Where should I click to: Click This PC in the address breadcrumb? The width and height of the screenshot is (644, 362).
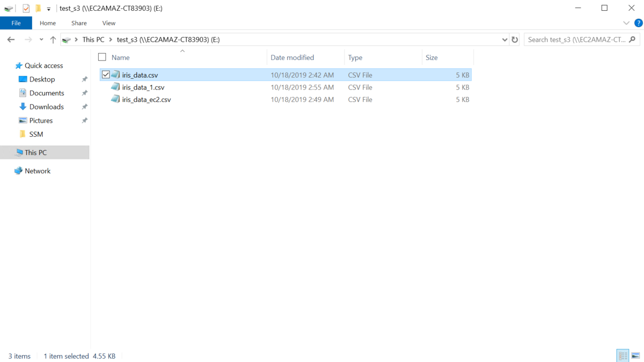pyautogui.click(x=93, y=40)
